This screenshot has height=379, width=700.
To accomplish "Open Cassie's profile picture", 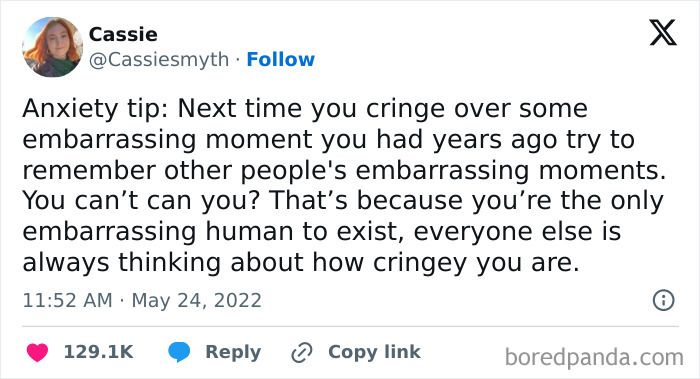I will [52, 47].
